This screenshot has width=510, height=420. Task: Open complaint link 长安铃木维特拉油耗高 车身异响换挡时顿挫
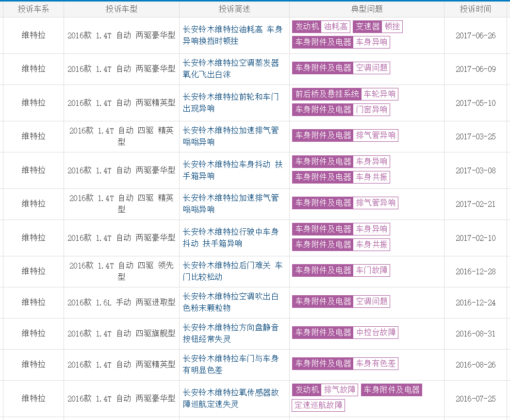click(232, 35)
